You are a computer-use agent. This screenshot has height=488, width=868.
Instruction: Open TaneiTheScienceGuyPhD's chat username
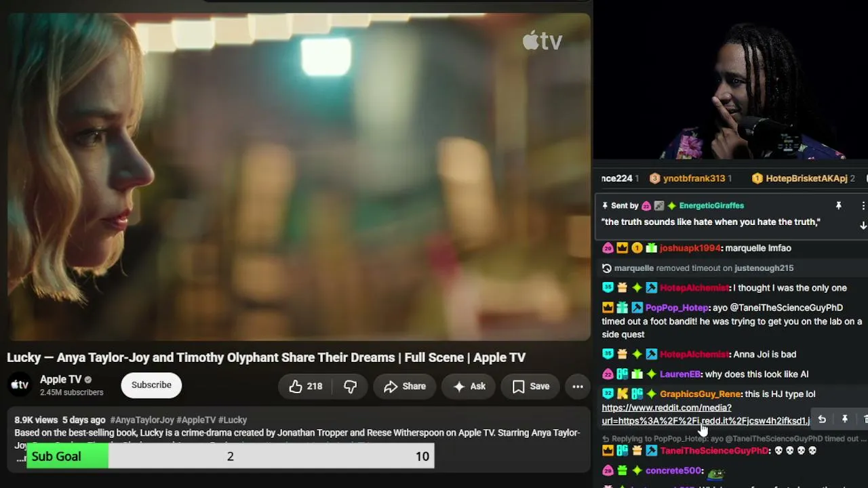(715, 451)
